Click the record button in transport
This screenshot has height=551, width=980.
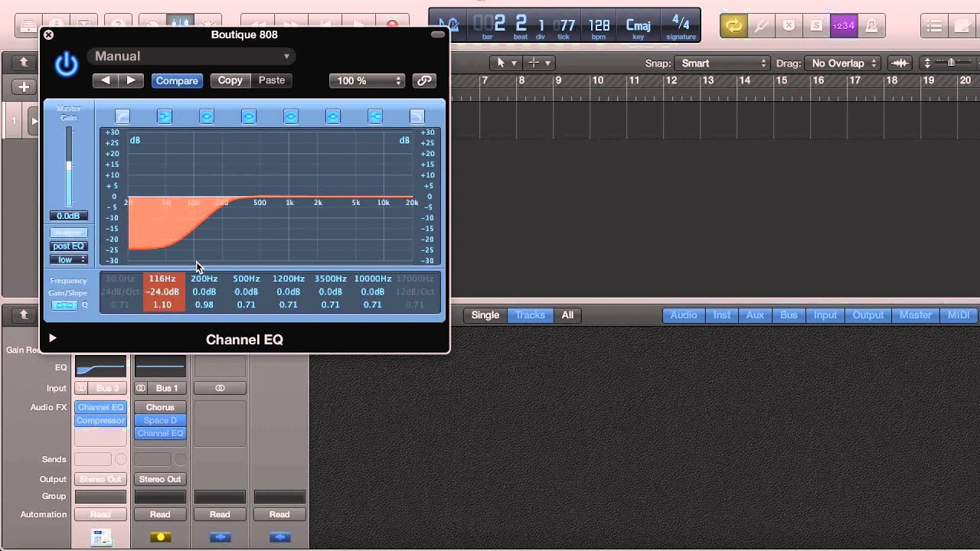393,24
